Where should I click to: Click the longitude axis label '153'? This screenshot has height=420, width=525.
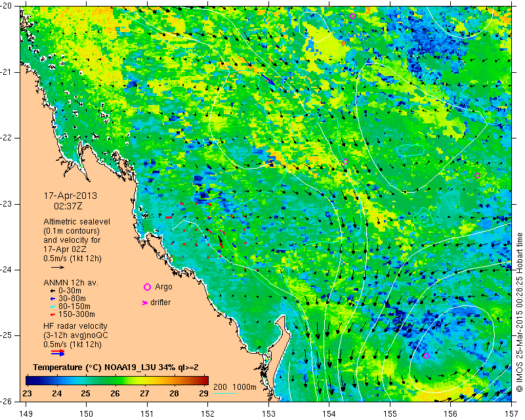[x=268, y=414]
